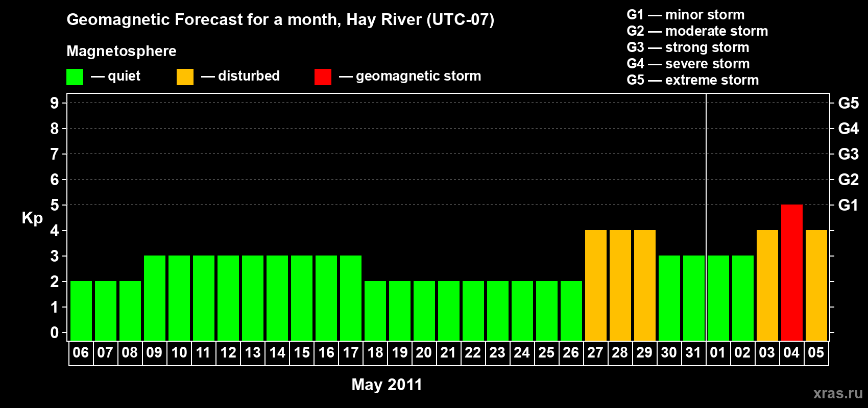Click the date cell 04
The width and height of the screenshot is (868, 408).
(x=791, y=353)
